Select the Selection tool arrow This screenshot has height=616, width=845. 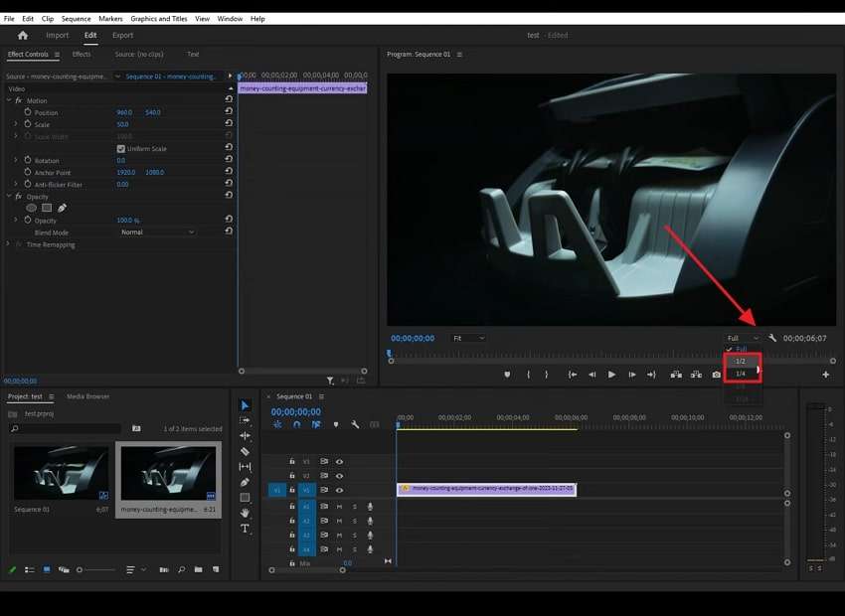pos(245,405)
